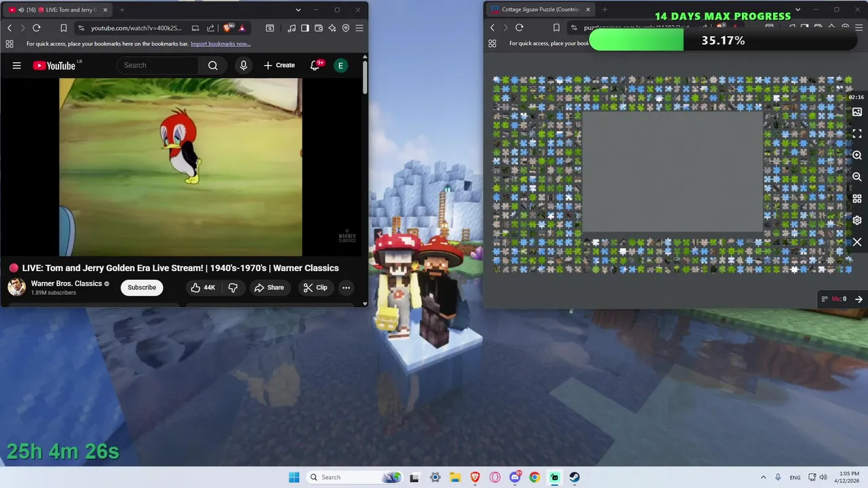Share the Tom and Jerry video
Viewport: 868px width, 488px height.
pyautogui.click(x=269, y=287)
